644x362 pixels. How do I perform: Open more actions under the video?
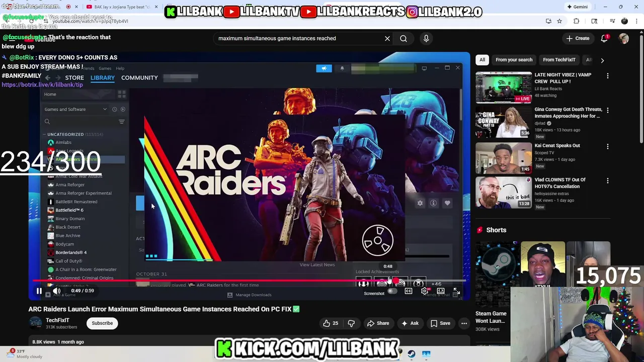tap(464, 323)
